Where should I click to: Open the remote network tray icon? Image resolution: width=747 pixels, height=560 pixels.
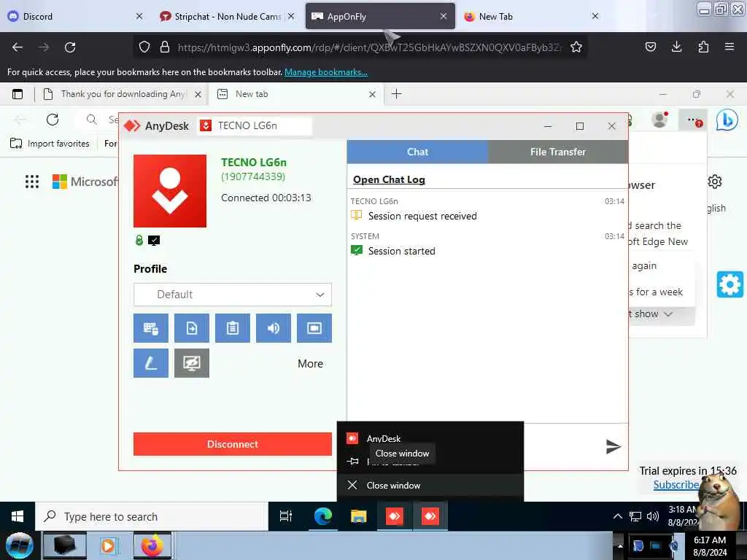coord(635,517)
